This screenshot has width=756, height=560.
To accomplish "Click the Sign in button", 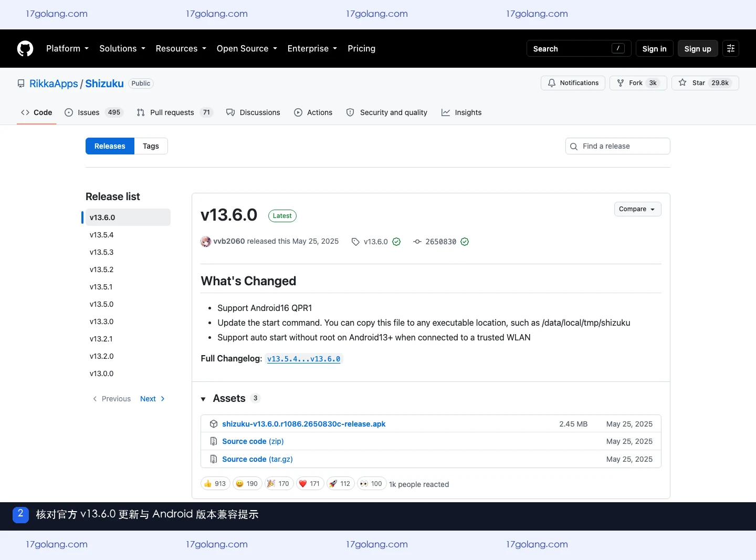I will [654, 48].
